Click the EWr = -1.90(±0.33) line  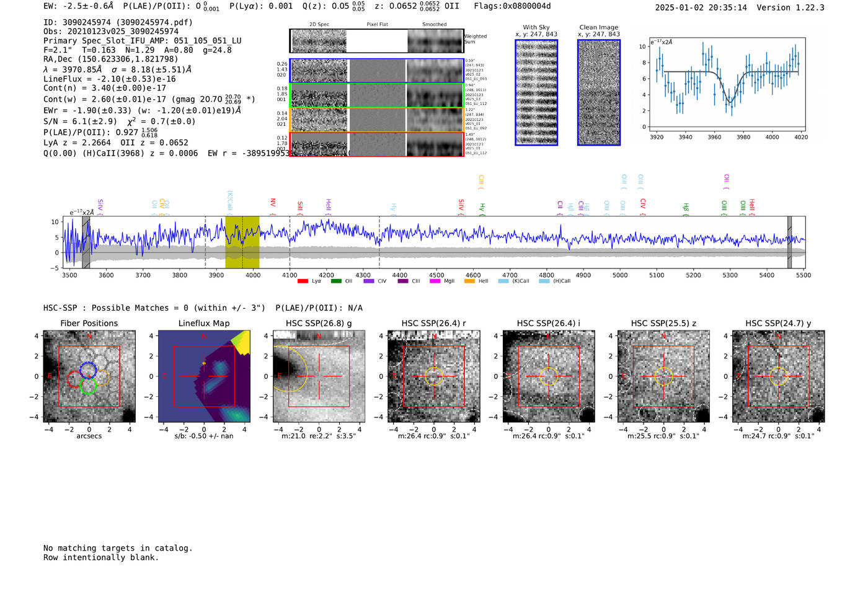(142, 110)
